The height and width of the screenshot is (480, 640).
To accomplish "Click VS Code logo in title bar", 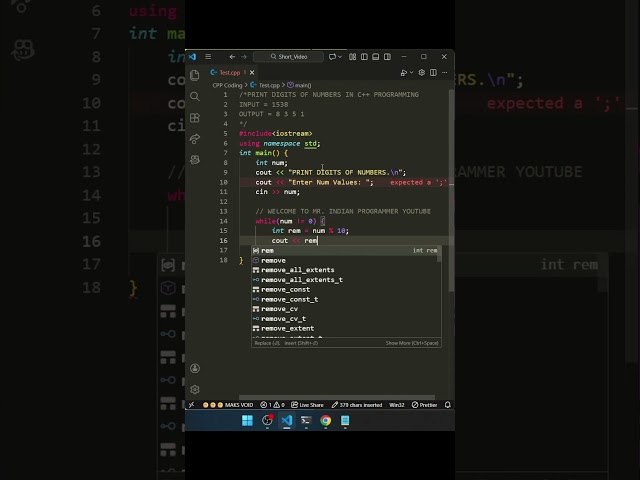I will click(192, 57).
